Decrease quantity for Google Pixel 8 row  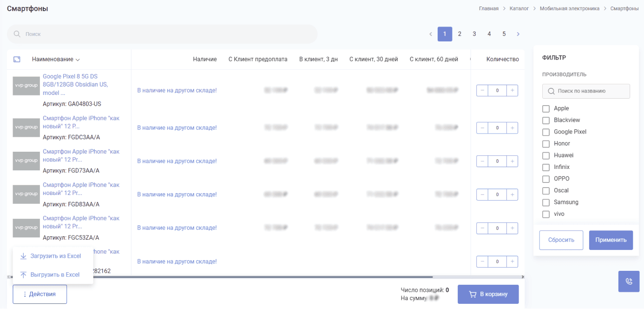pyautogui.click(x=482, y=91)
